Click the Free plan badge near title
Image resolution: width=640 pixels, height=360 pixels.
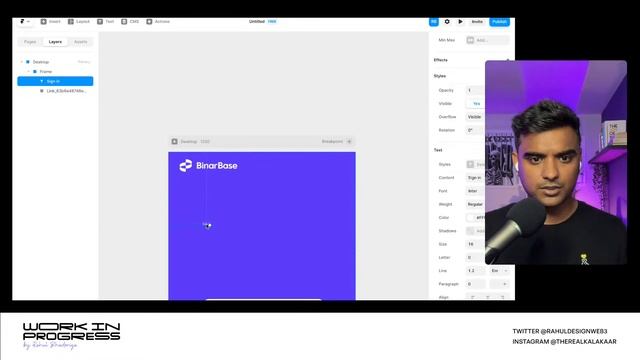(x=272, y=21)
